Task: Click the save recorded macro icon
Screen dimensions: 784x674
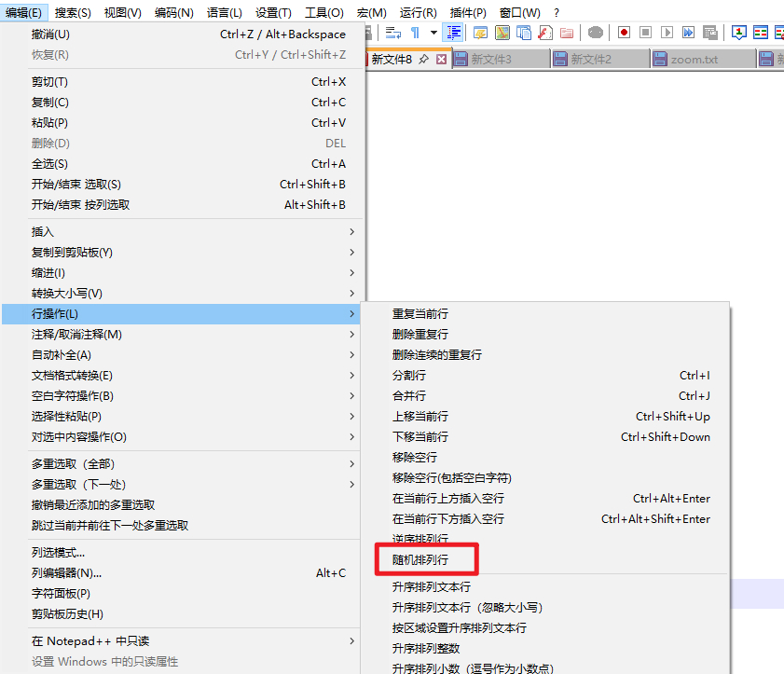Action: click(x=710, y=33)
